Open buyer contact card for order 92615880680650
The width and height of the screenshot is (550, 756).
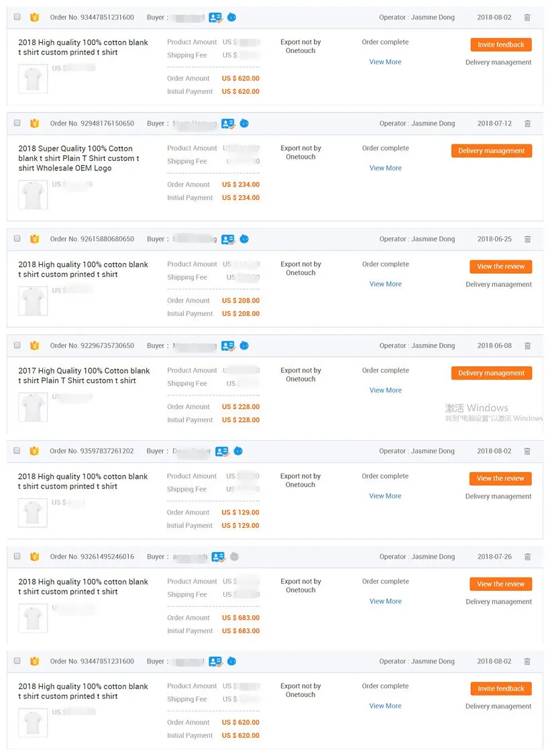(x=228, y=239)
